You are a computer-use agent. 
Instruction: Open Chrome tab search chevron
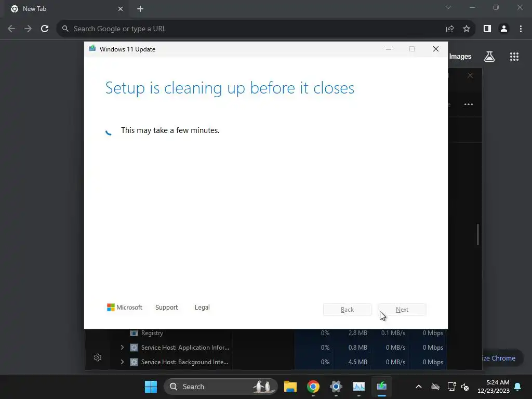448,7
